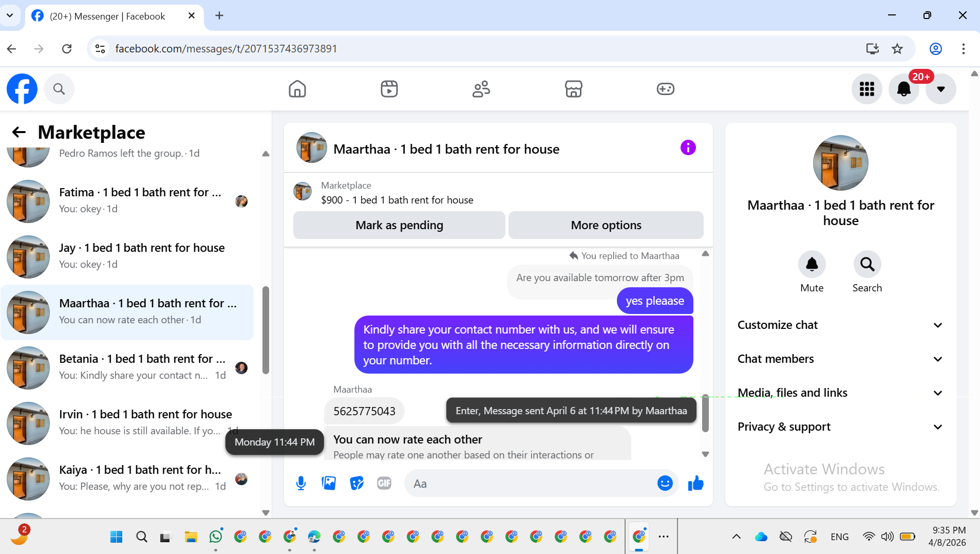This screenshot has width=980, height=554.
Task: Open the Fatima conversation
Action: tap(127, 201)
